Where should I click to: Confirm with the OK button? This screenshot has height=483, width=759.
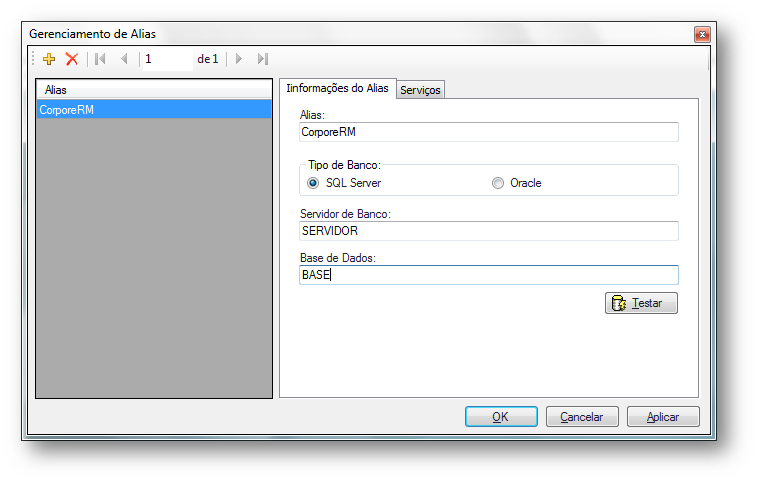coord(501,417)
